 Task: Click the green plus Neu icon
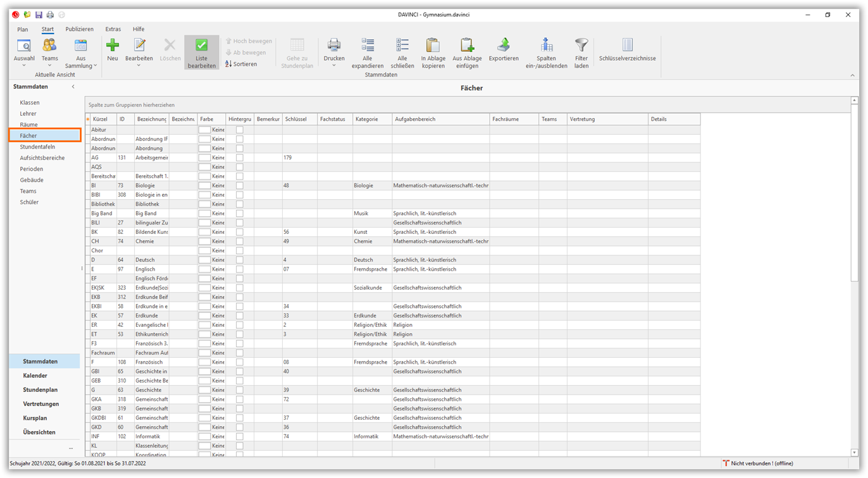(113, 46)
